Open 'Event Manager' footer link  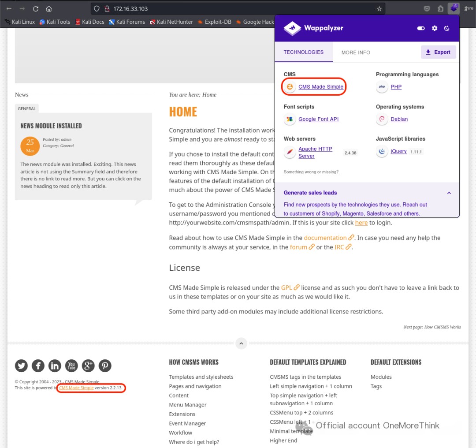tap(187, 423)
